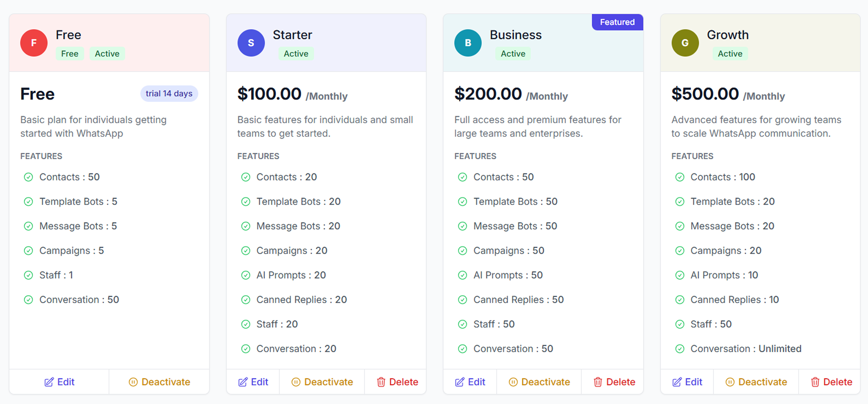The image size is (868, 404).
Task: Delete the Starter plan
Action: [x=397, y=382]
